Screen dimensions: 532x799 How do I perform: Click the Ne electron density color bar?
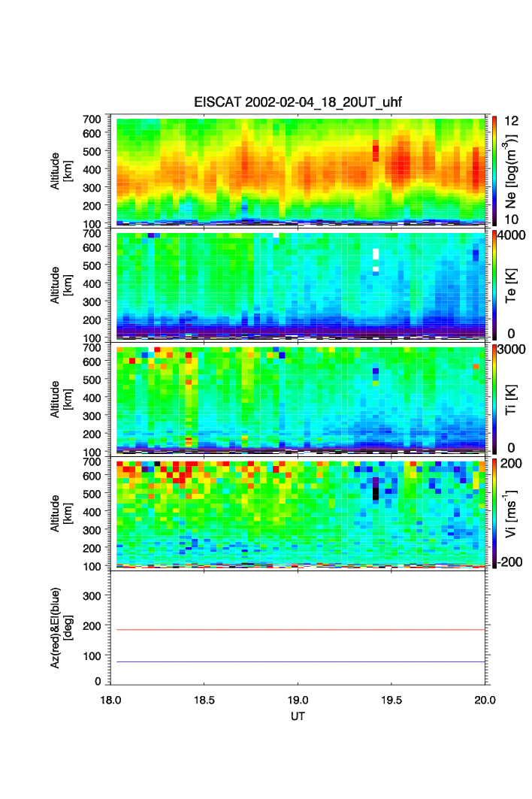494,171
